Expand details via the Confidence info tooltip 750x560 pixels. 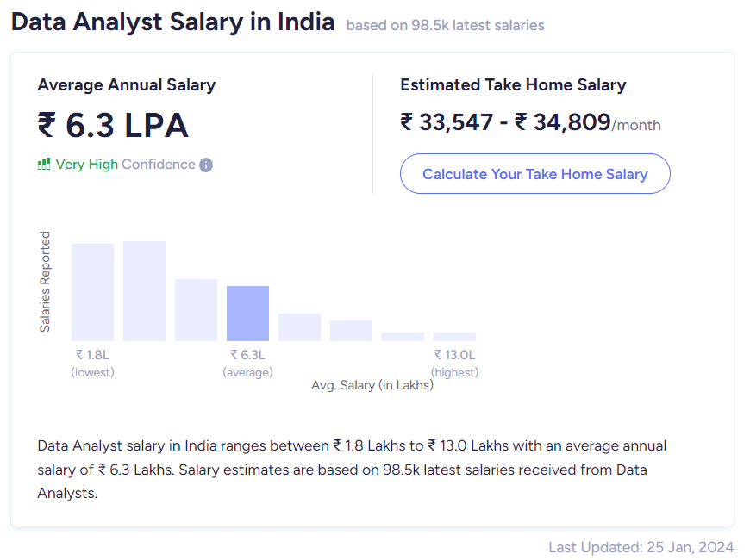point(204,165)
